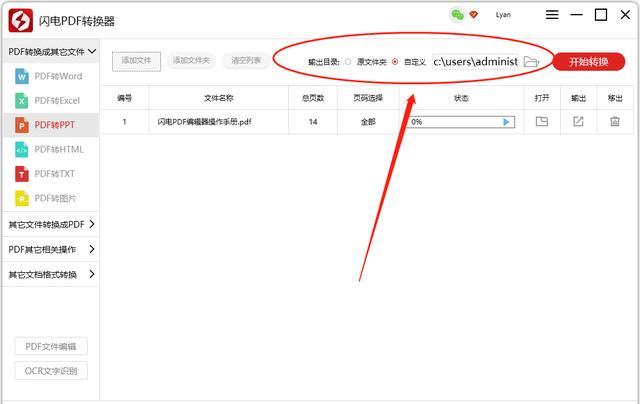Click the 输出 export icon in row 1
The height and width of the screenshot is (404, 640).
pos(578,121)
